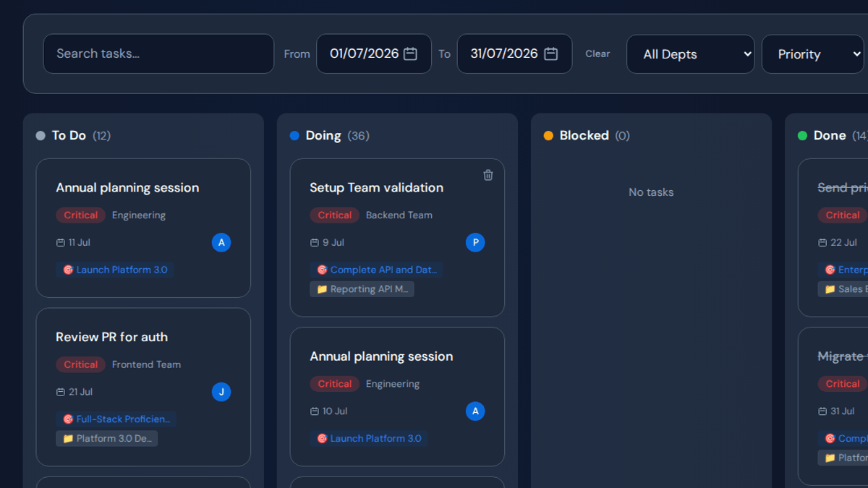Image resolution: width=868 pixels, height=488 pixels.
Task: Click the calendar icon next to 11 Jul
Action: (x=61, y=243)
